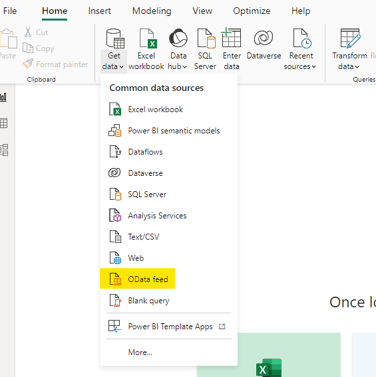Click the Enter data table icon
This screenshot has width=376, height=377.
(231, 38)
